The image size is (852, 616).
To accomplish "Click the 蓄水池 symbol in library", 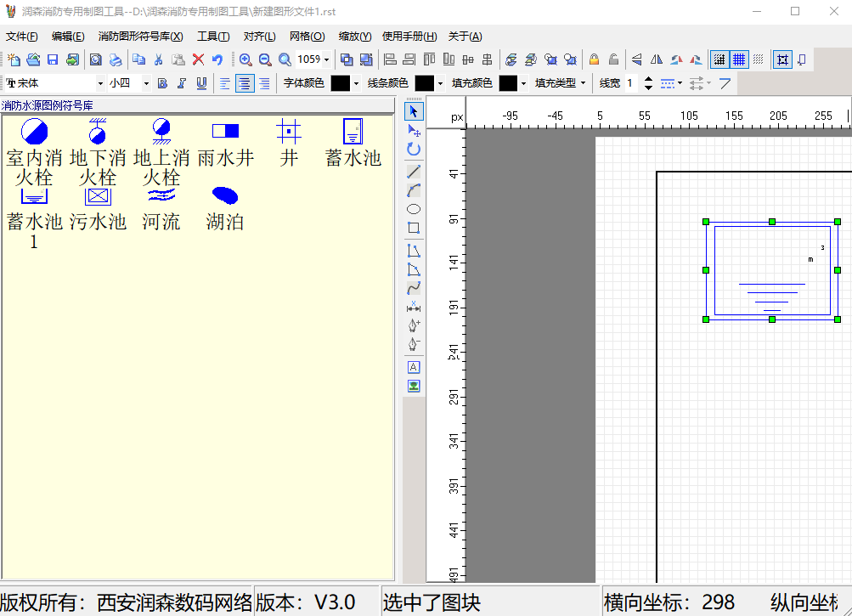I will 353,143.
